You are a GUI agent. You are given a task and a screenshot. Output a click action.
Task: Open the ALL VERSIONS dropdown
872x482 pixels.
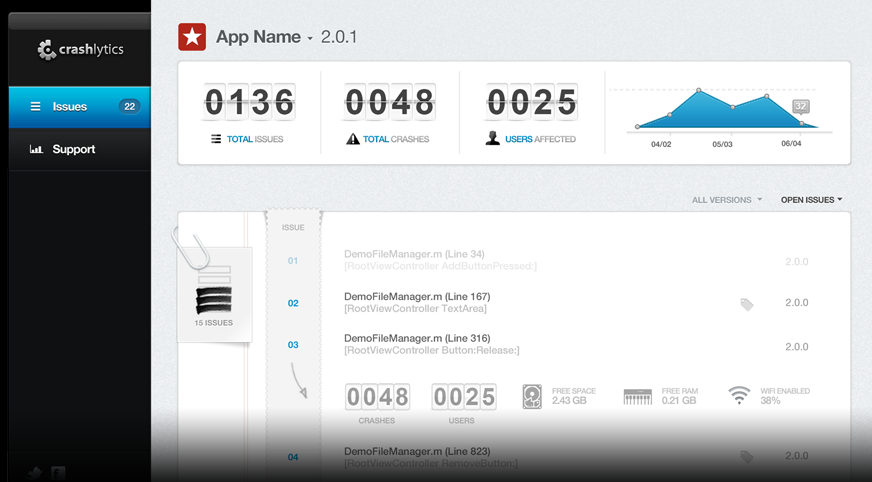point(726,200)
